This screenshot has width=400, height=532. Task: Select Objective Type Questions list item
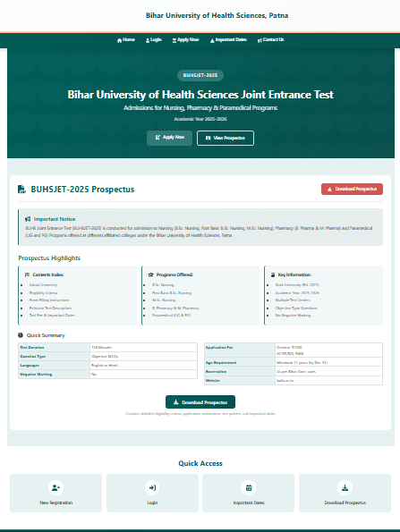pyautogui.click(x=296, y=308)
